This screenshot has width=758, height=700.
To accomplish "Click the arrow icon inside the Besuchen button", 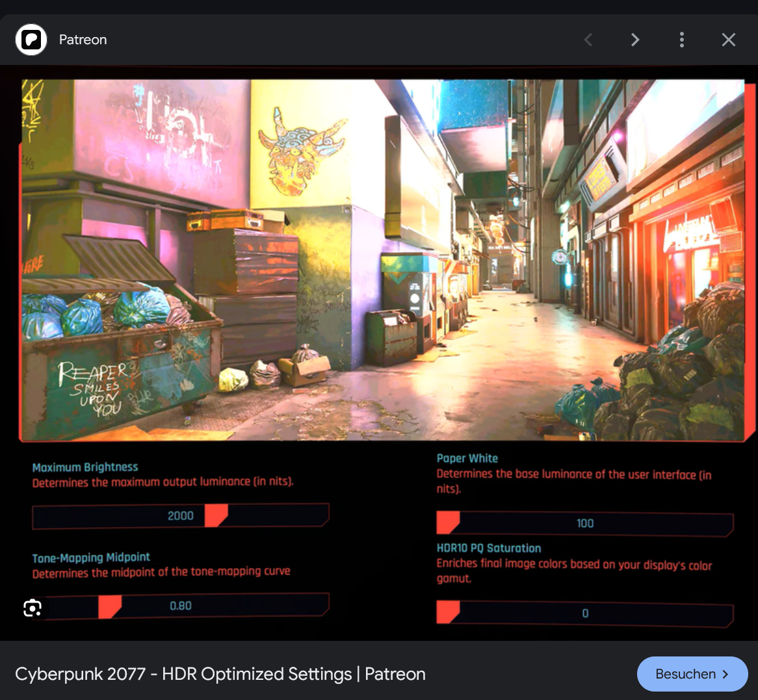I will 724,674.
